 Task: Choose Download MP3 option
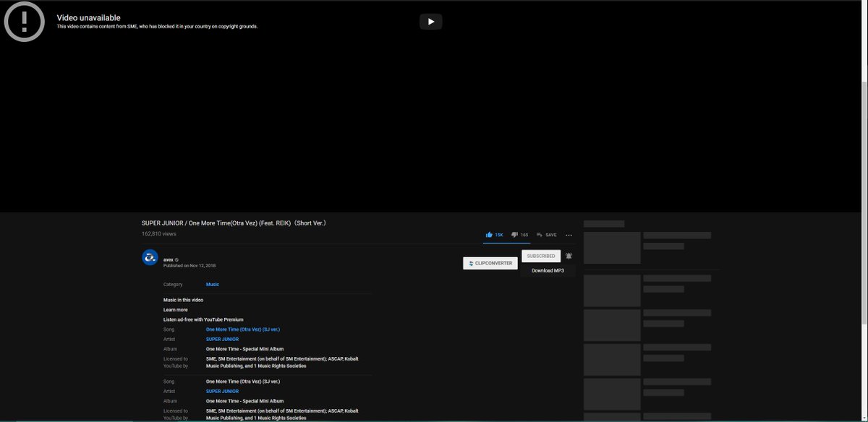point(548,270)
